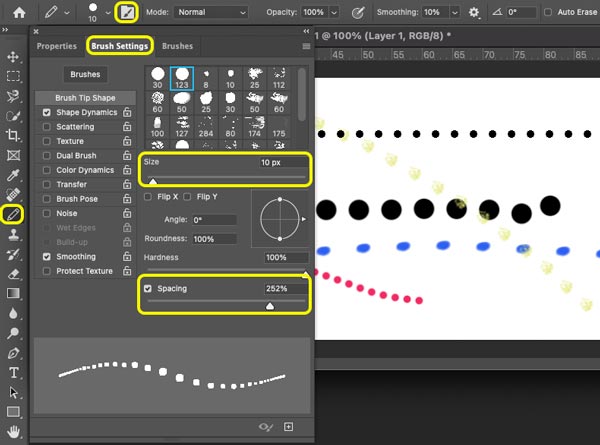600x445 pixels.
Task: Click the Spacing value field 252%
Action: coord(286,289)
